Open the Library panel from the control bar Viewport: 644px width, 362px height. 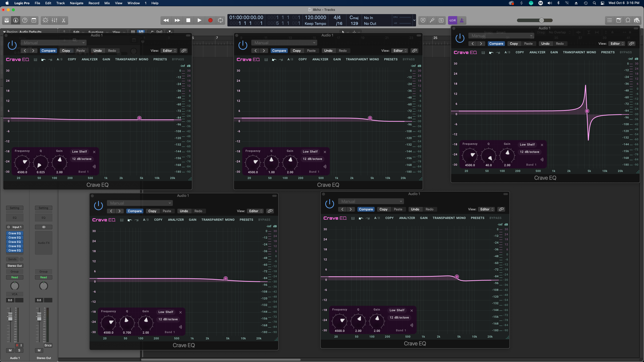click(7, 20)
